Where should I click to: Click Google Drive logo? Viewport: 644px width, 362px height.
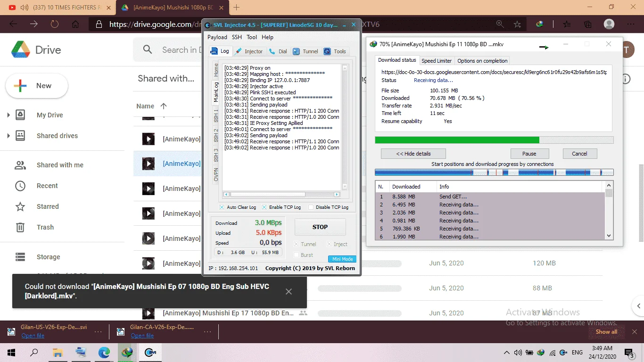tap(20, 49)
